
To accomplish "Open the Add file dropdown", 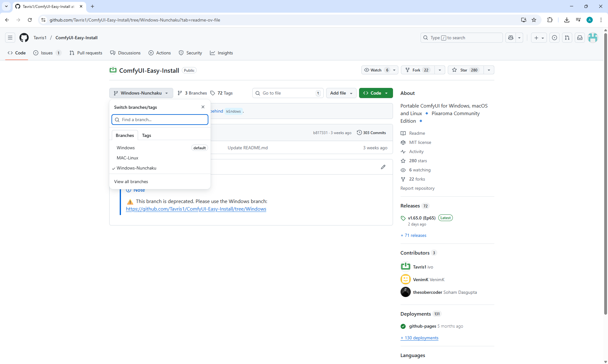I will click(x=341, y=93).
